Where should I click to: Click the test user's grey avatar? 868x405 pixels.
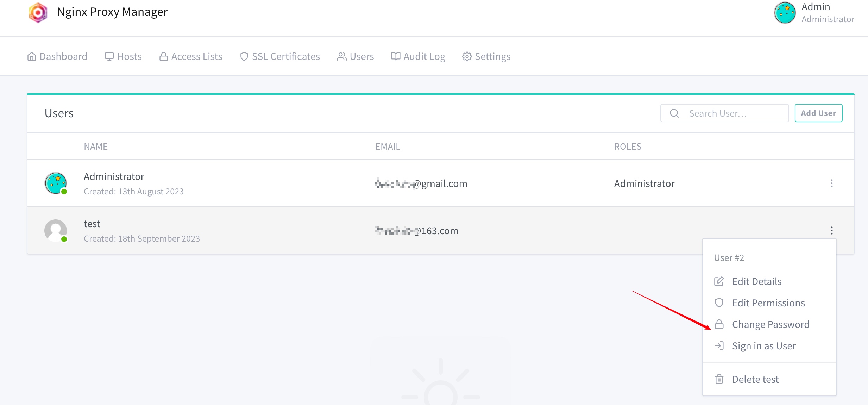coord(56,231)
